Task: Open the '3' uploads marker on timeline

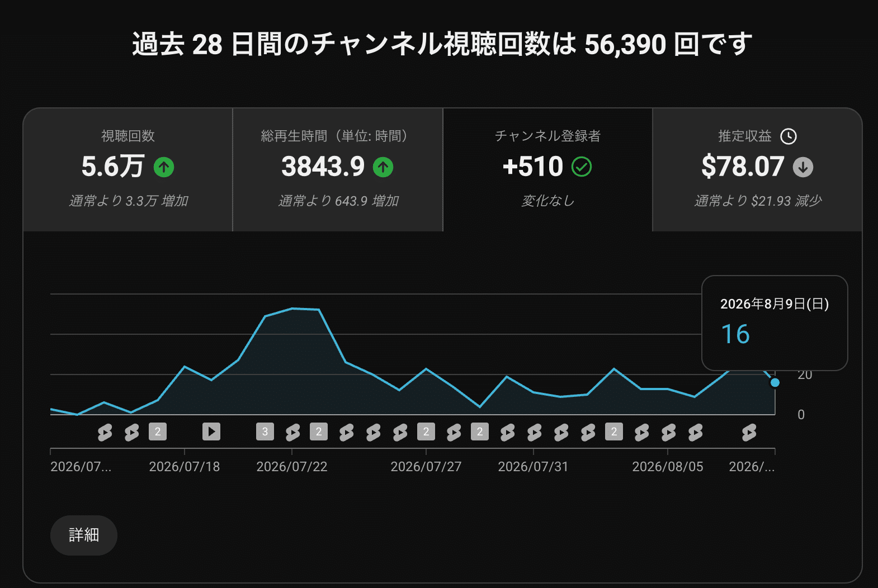Action: pos(265,431)
